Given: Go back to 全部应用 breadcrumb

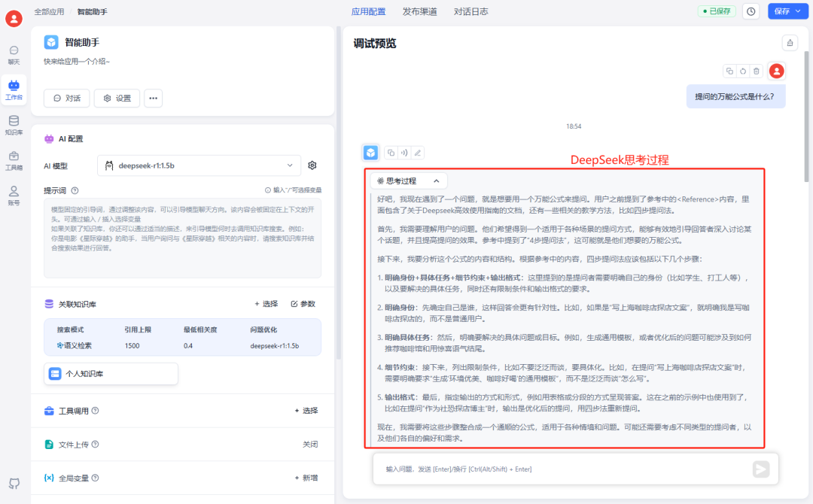Looking at the screenshot, I should click(x=49, y=11).
